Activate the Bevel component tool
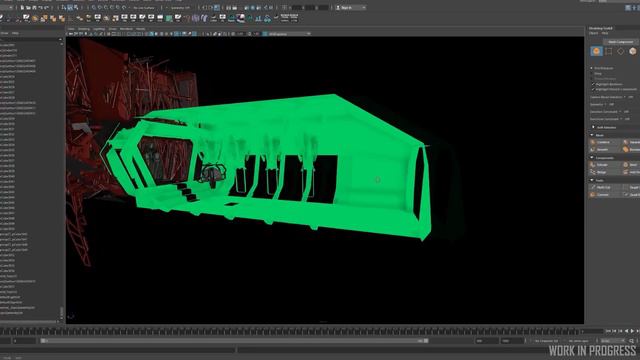 coord(631,164)
